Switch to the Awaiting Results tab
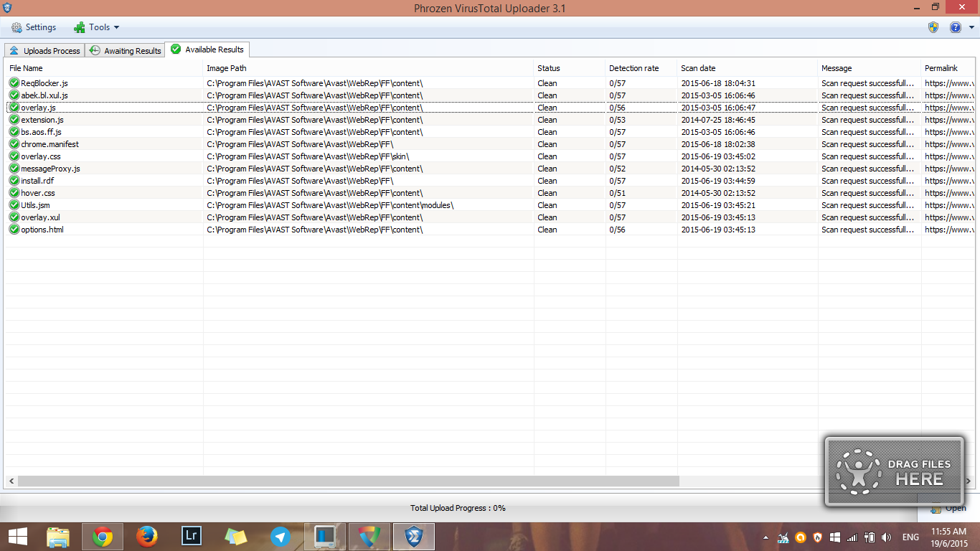Image resolution: width=980 pixels, height=551 pixels. point(125,50)
